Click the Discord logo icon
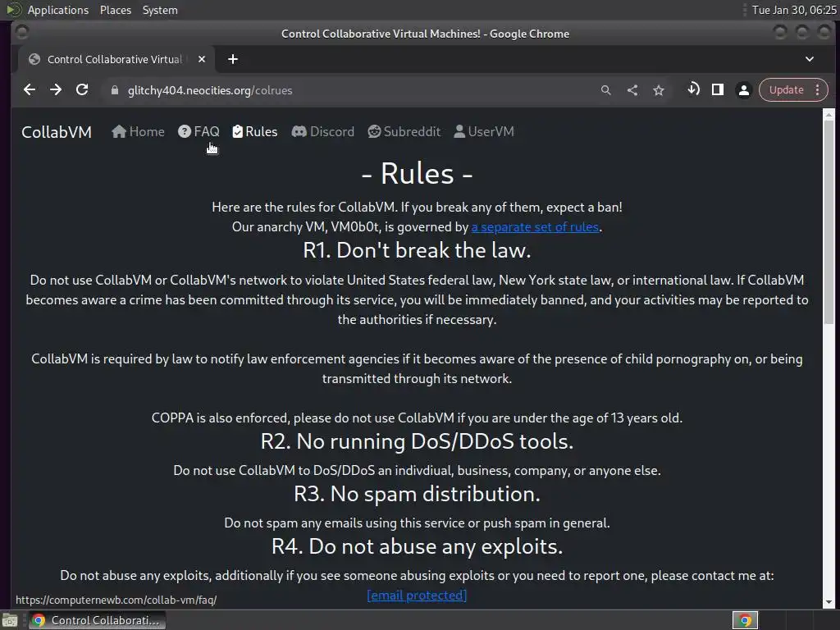840x630 pixels. 299,131
